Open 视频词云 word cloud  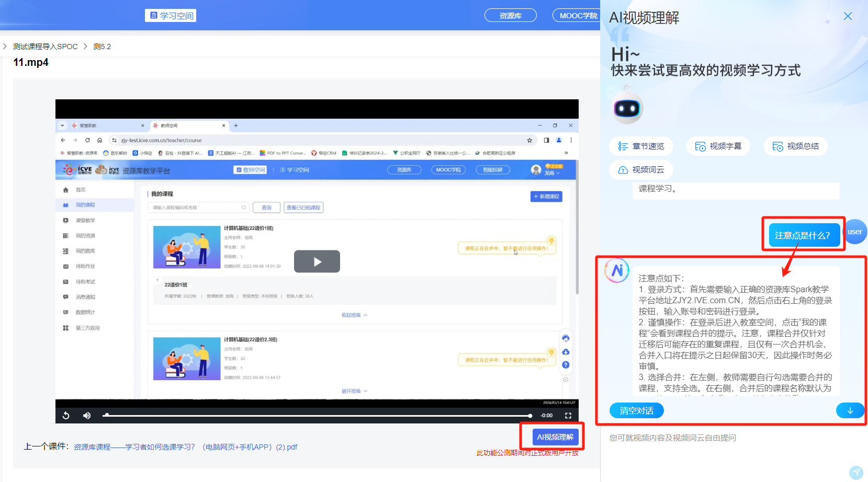[641, 170]
